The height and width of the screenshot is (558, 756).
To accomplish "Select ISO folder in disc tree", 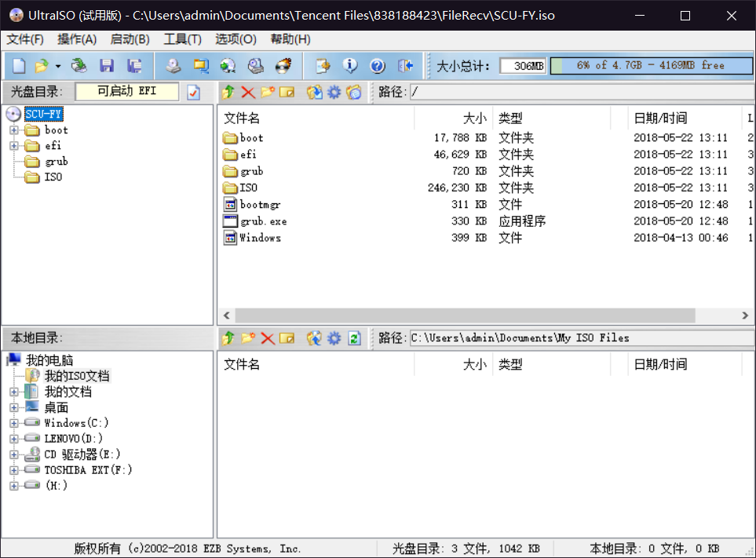I will pos(53,177).
